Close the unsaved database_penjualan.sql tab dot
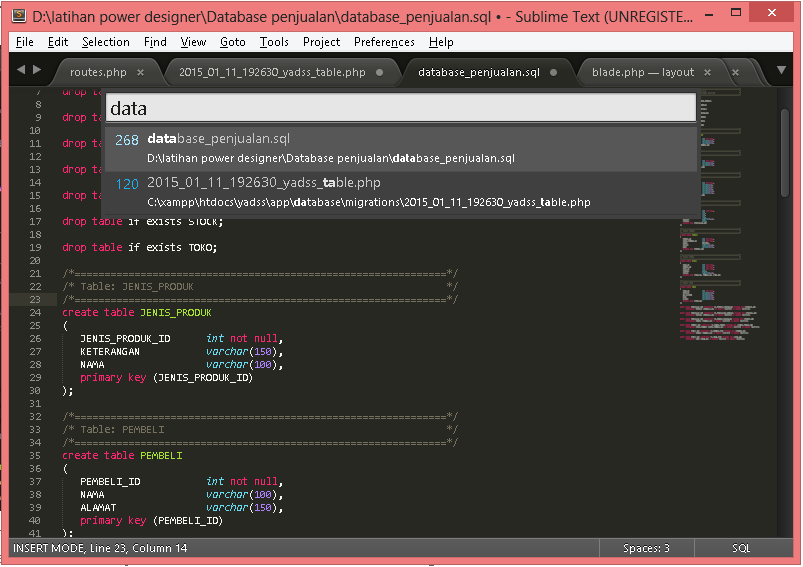The image size is (803, 567). [x=554, y=72]
